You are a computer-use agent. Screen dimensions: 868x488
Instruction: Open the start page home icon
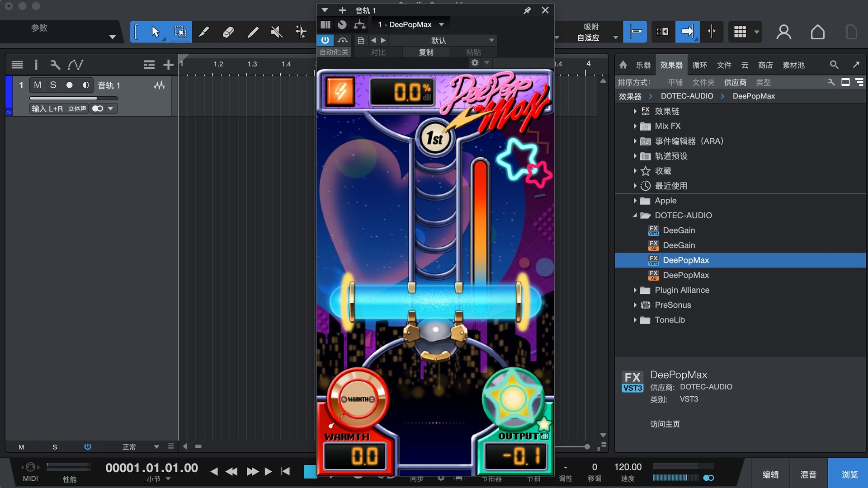817,32
